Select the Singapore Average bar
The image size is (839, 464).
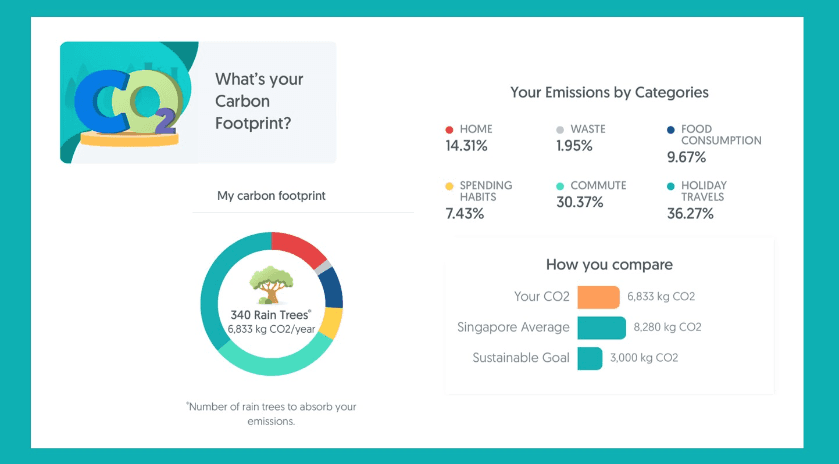(x=601, y=327)
